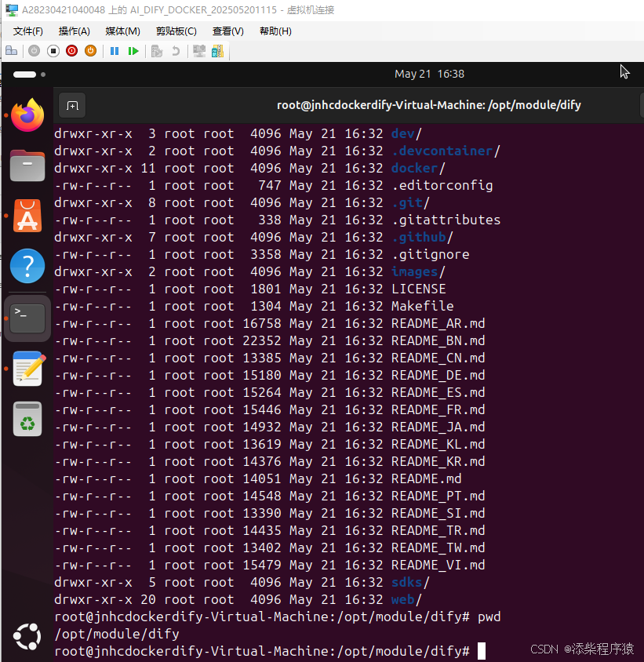This screenshot has height=662, width=644.
Task: Send Ctrl+Alt+Delete via the keyboard toolbar icon
Action: click(12, 51)
